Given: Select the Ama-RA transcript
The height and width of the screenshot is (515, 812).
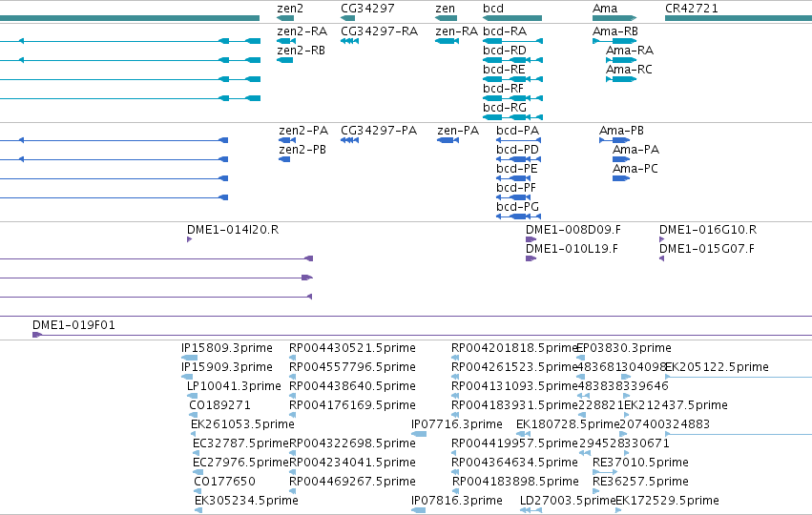Looking at the screenshot, I should tap(630, 51).
